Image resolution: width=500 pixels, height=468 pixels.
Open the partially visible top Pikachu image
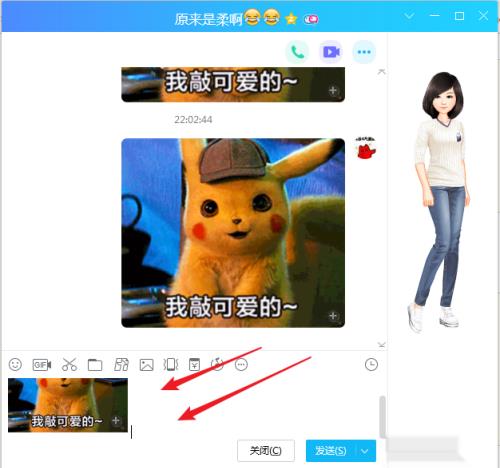pyautogui.click(x=233, y=85)
